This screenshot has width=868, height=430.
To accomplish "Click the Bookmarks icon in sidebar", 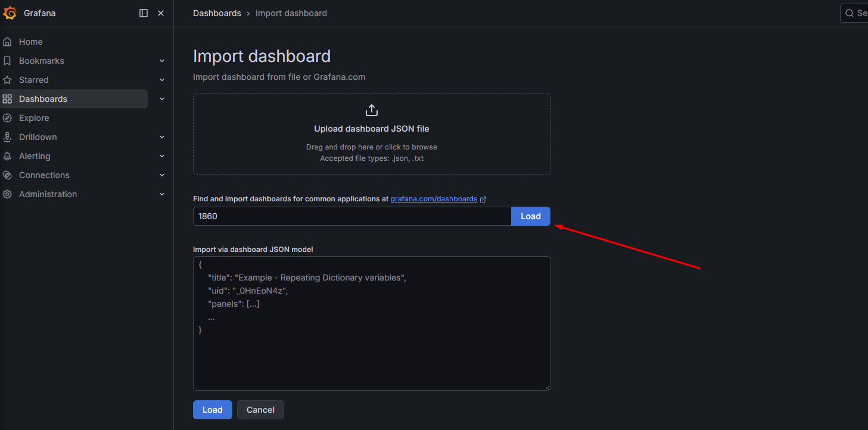I will 7,61.
